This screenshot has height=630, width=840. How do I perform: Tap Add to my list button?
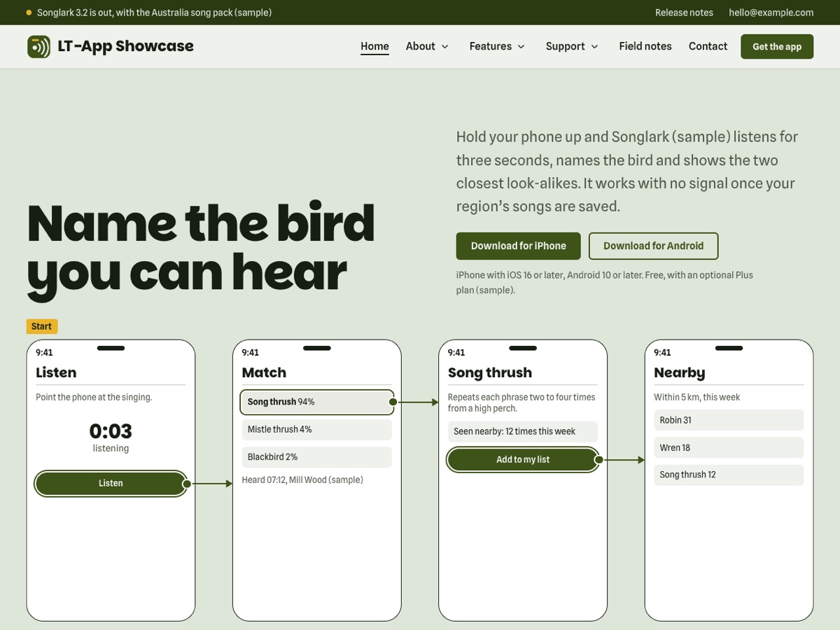pyautogui.click(x=523, y=460)
